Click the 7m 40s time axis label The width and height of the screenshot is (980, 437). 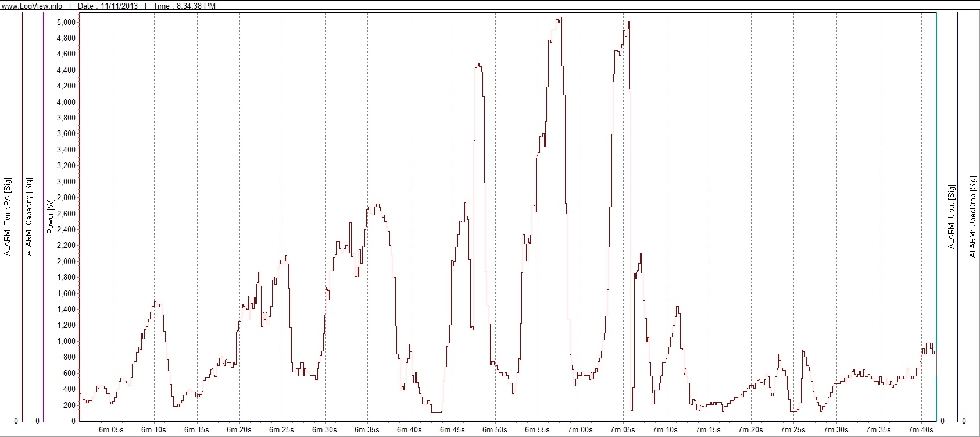pos(921,430)
